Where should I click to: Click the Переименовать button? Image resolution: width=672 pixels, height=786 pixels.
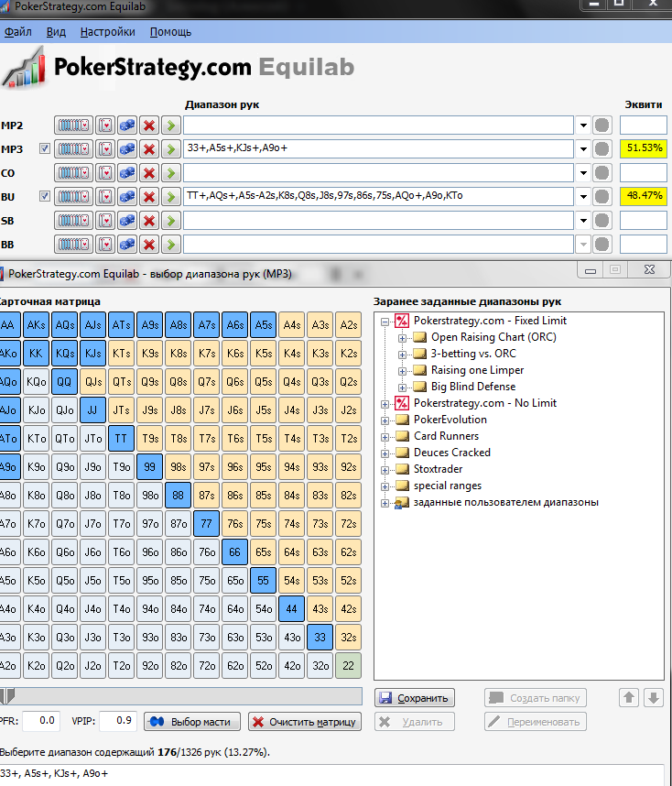(x=536, y=722)
